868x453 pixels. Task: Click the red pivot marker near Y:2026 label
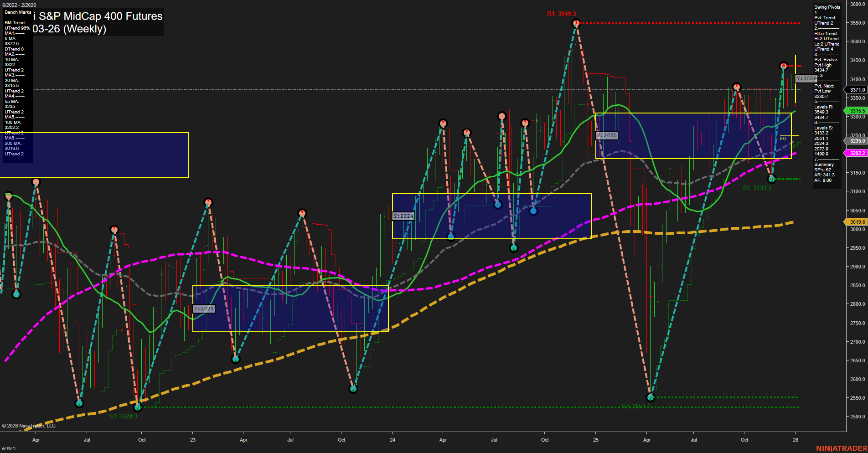click(783, 66)
